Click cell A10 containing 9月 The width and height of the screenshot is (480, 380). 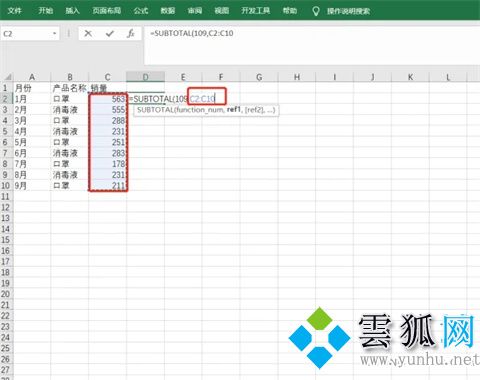(x=32, y=185)
